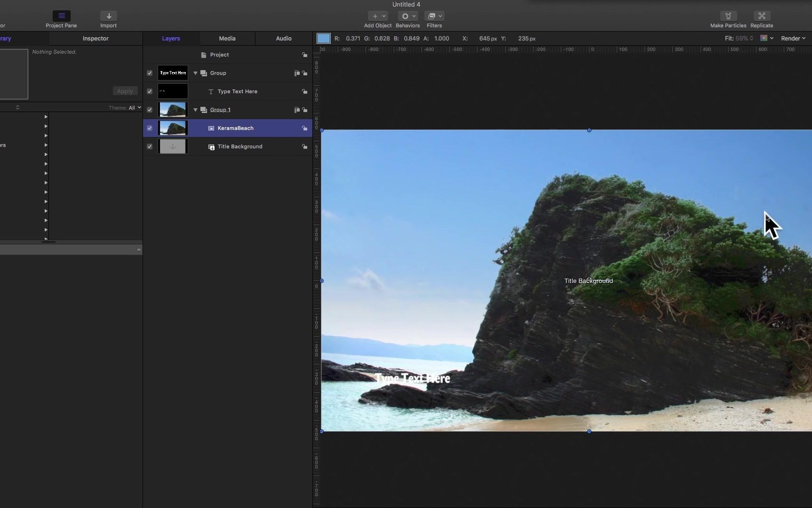Open the Behaviors menu in toolbar

coord(407,16)
